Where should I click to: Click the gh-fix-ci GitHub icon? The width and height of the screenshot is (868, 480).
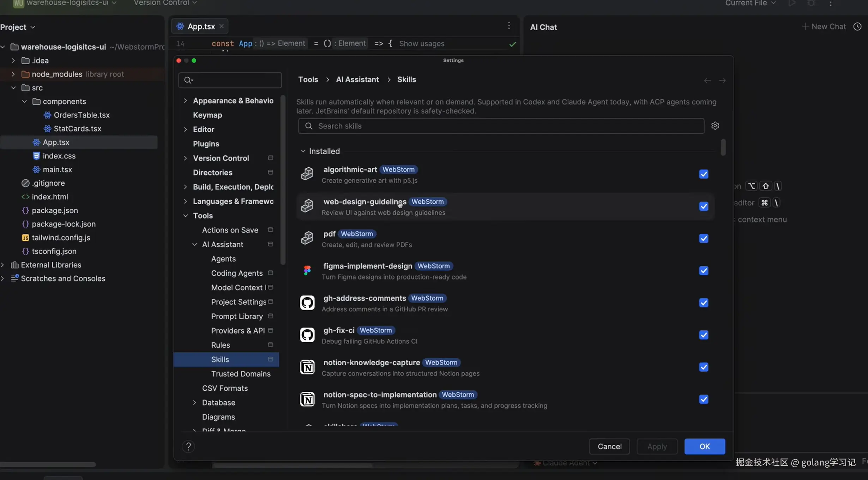tap(307, 335)
